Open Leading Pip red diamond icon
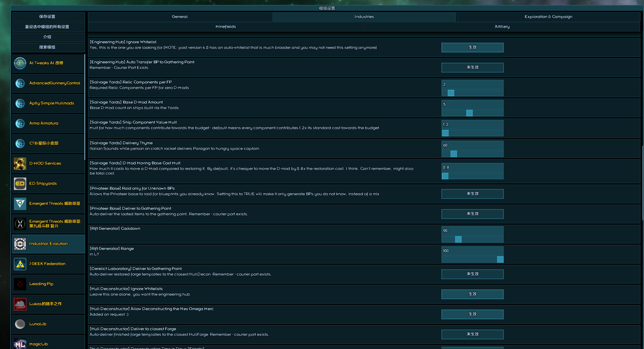The width and height of the screenshot is (644, 349). [x=20, y=284]
